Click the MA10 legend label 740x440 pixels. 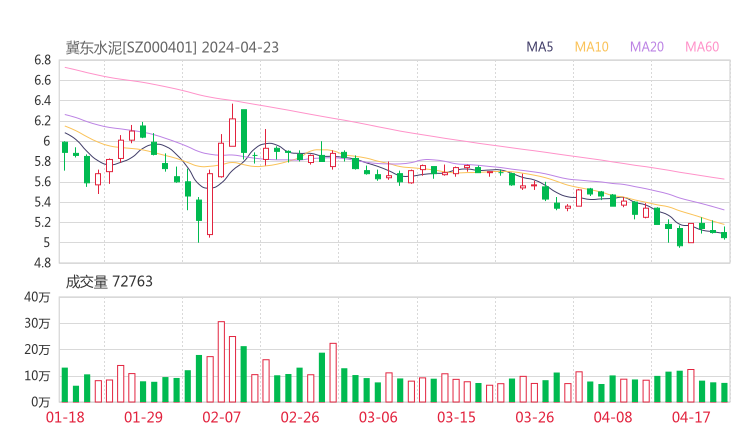point(591,47)
